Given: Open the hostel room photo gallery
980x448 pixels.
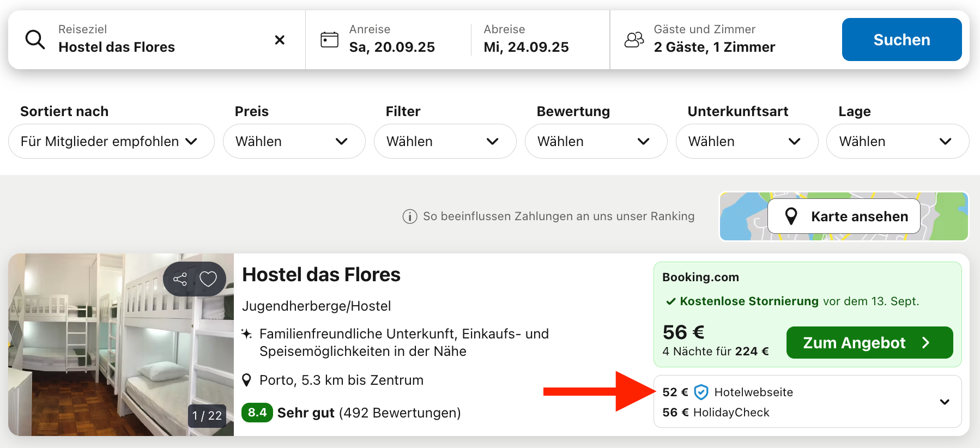Looking at the screenshot, I should [121, 344].
